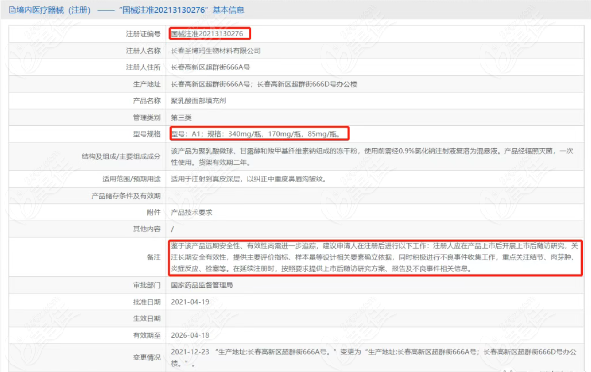The width and height of the screenshot is (591, 372).
Task: Click the label 生产地址
Action: [x=147, y=84]
